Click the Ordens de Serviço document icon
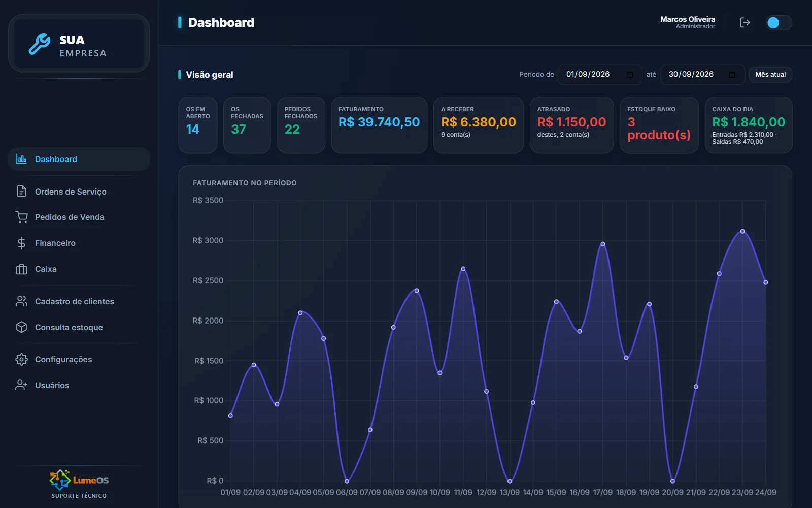Viewport: 812px width, 508px height. point(21,192)
